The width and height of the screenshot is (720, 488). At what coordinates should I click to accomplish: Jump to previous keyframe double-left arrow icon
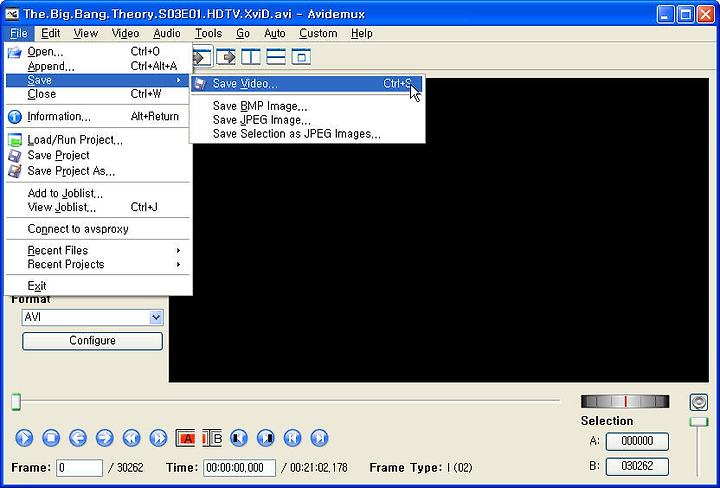coord(131,438)
